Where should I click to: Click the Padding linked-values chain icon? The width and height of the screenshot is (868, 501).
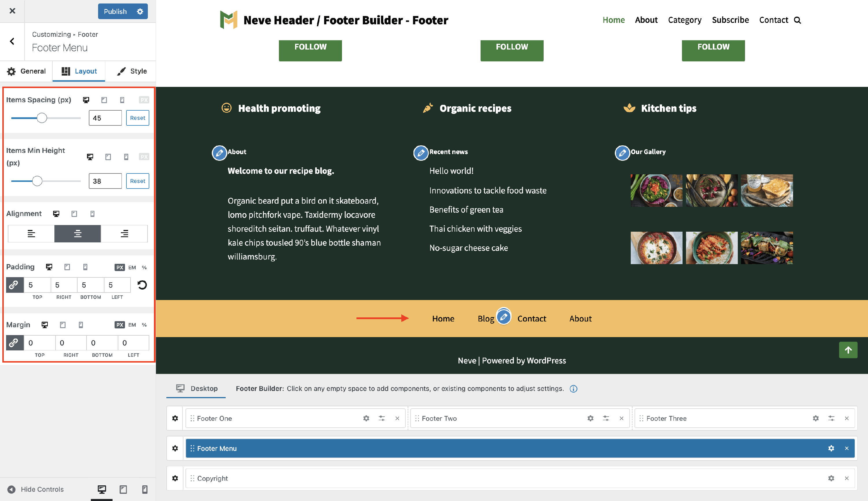(14, 285)
